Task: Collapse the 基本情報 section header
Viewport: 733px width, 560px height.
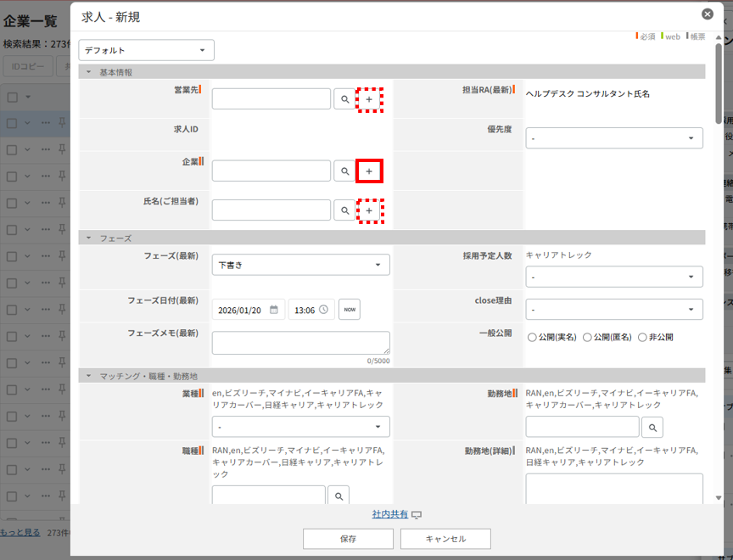Action: 88,72
